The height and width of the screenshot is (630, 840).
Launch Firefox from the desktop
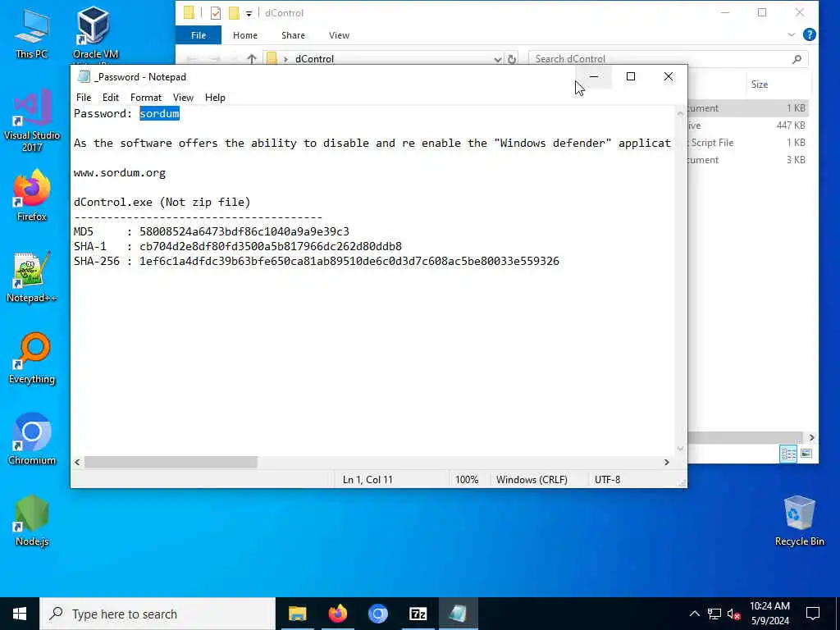[32, 195]
